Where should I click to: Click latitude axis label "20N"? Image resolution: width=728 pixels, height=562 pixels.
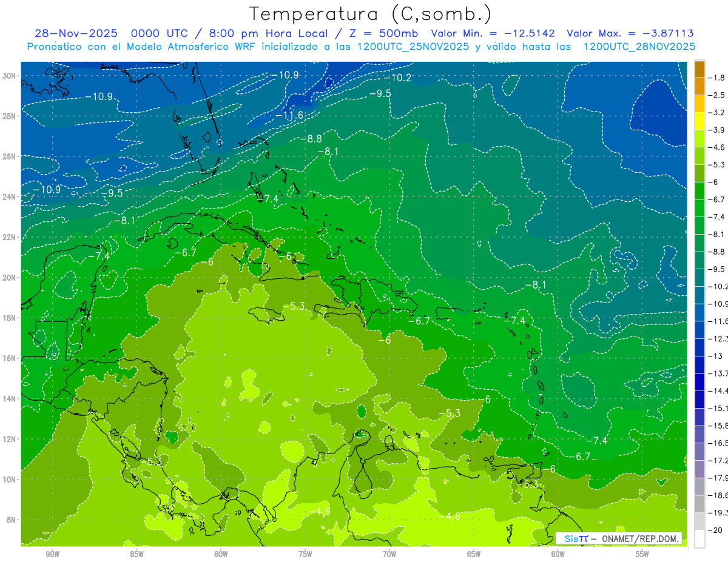[10, 278]
